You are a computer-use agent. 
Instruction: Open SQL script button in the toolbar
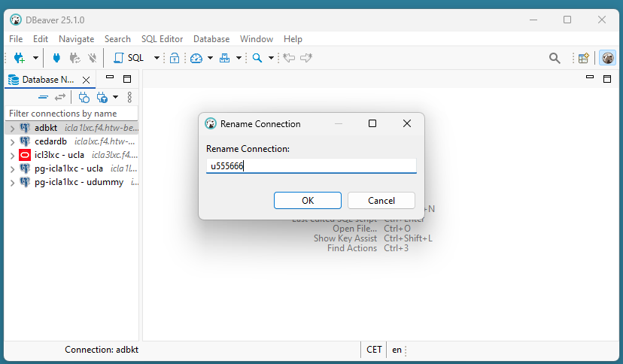tap(129, 58)
